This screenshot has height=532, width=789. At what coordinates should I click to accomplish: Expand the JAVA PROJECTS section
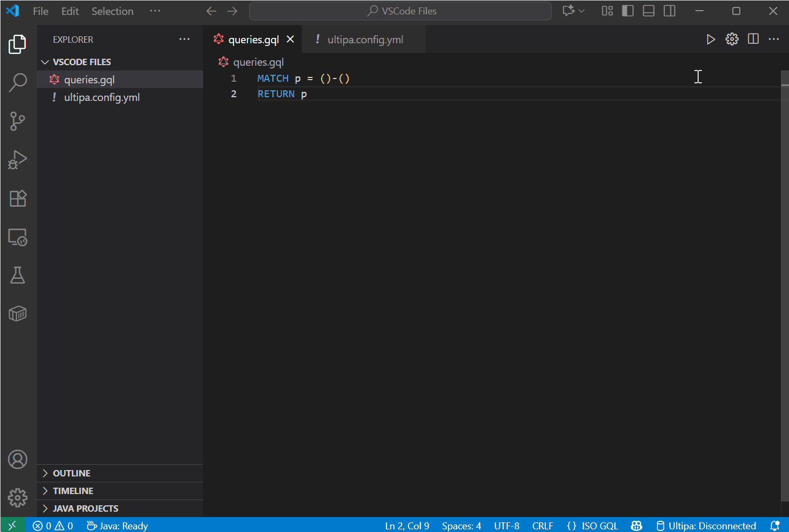[x=86, y=508]
